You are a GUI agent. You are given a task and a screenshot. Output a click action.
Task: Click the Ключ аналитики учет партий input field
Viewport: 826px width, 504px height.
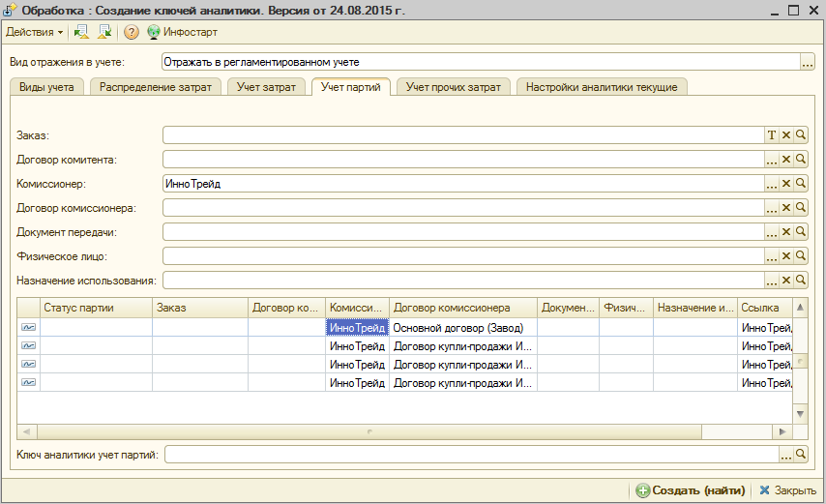pos(472,455)
